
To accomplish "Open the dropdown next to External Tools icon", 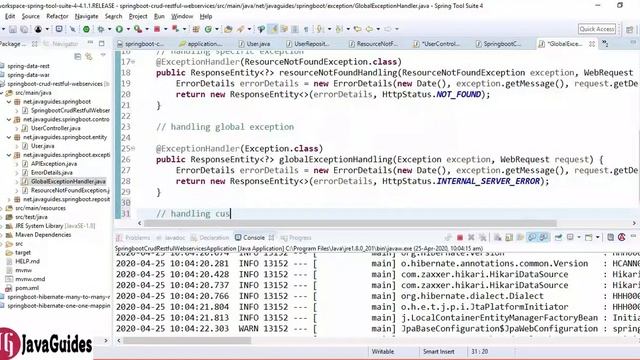I will click(147, 29).
